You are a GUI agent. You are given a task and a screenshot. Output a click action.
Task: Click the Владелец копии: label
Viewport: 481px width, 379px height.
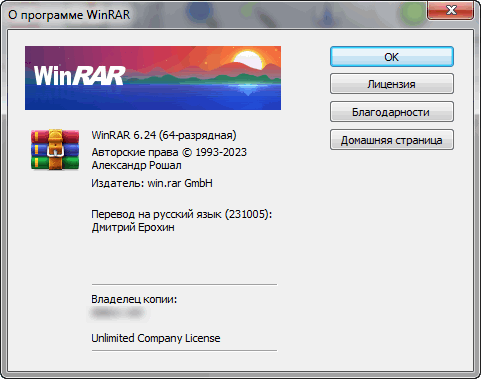134,299
